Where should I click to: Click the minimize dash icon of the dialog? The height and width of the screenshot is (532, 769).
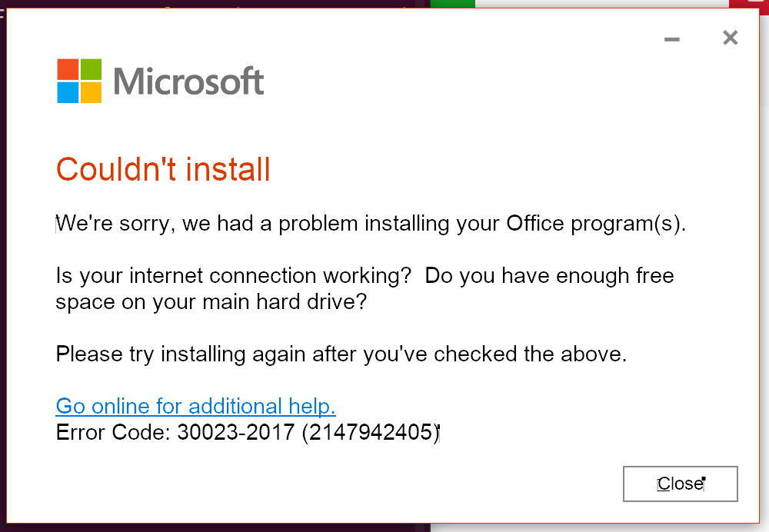[x=671, y=38]
